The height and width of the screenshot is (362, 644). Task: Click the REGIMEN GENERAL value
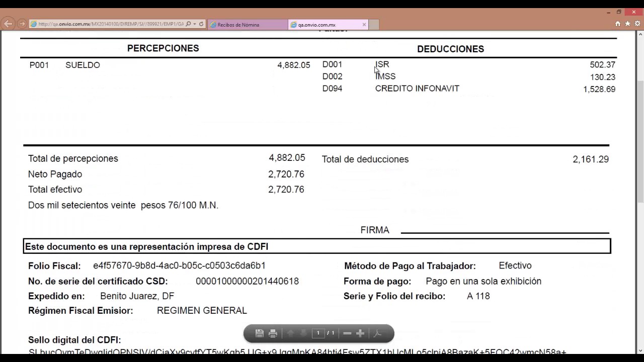pos(202,311)
